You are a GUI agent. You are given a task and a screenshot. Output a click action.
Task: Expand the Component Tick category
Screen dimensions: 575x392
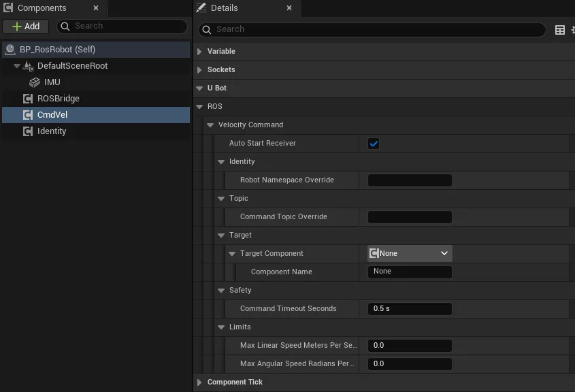point(199,382)
